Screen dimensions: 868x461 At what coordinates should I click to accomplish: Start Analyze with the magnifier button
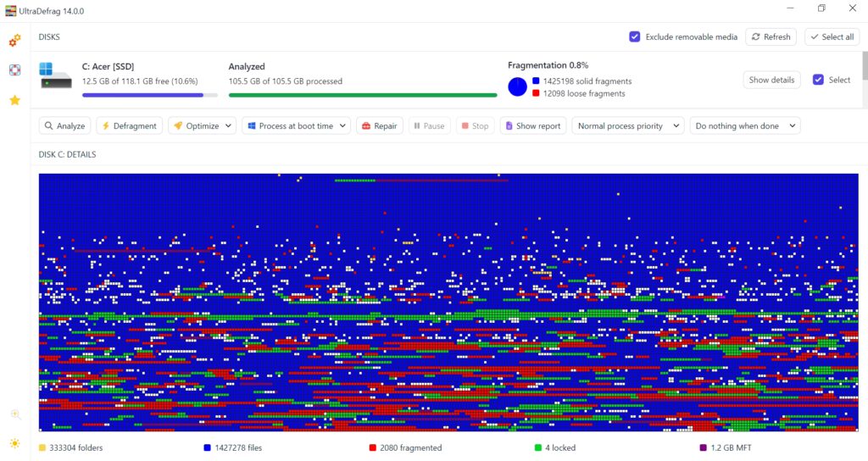[64, 125]
